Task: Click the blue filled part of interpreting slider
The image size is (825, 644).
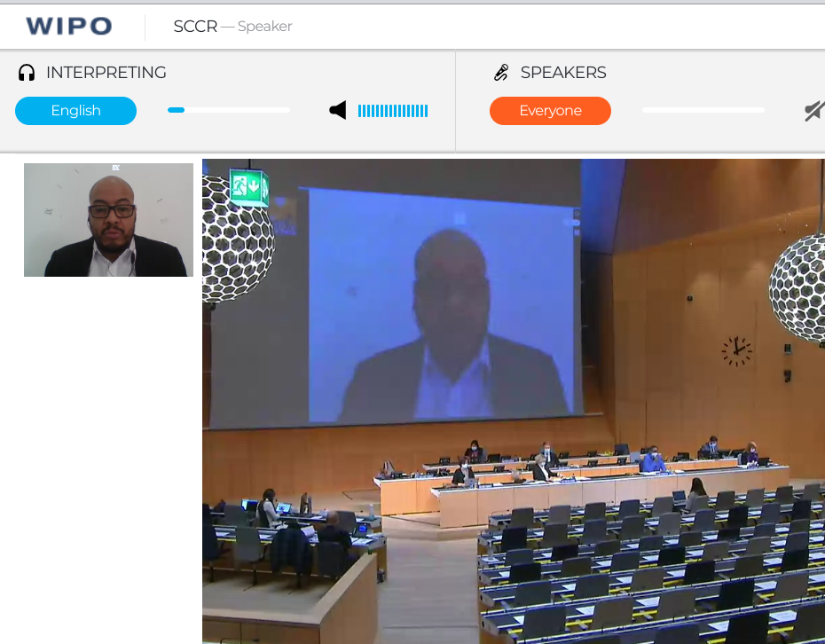Action: tap(177, 110)
